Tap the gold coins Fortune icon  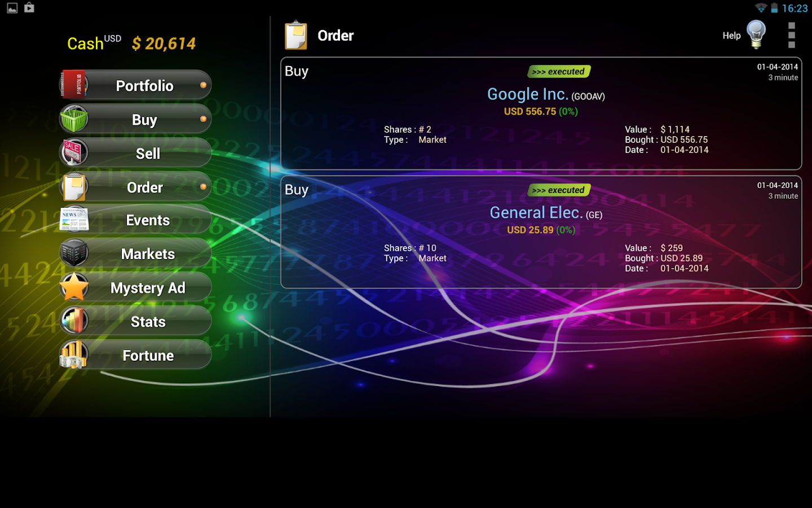point(74,355)
